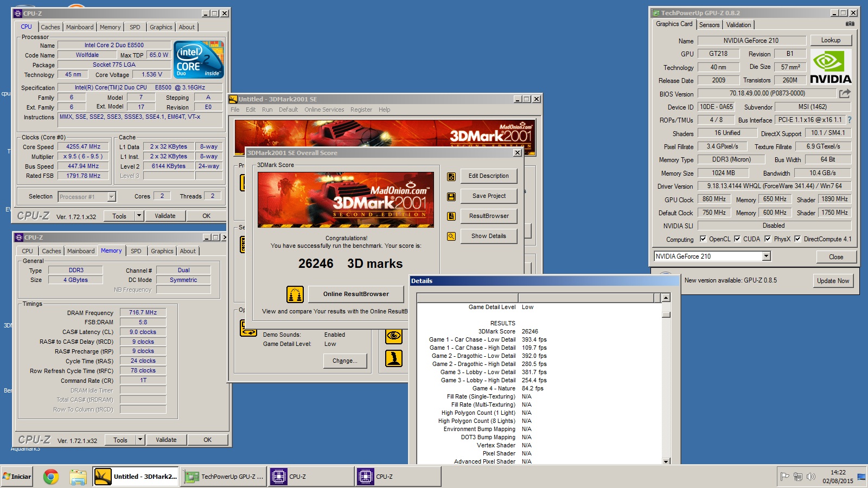Open the File menu in 3DMark2001

pyautogui.click(x=235, y=110)
